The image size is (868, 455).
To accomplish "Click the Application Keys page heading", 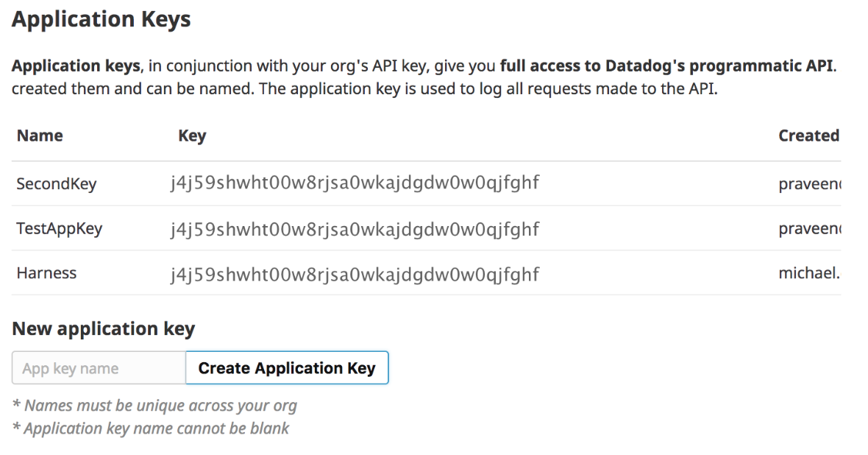I will click(102, 20).
